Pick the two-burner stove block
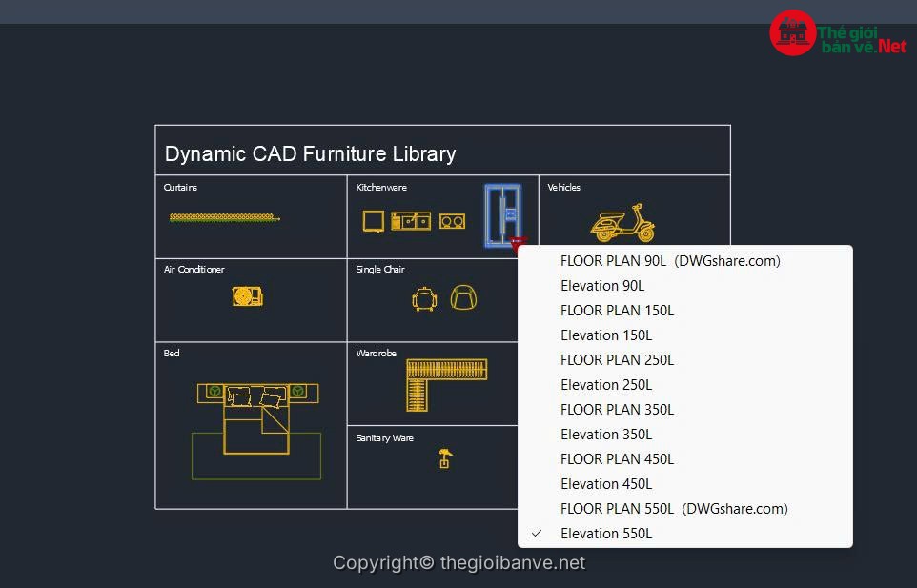The width and height of the screenshot is (917, 588). coord(452,221)
